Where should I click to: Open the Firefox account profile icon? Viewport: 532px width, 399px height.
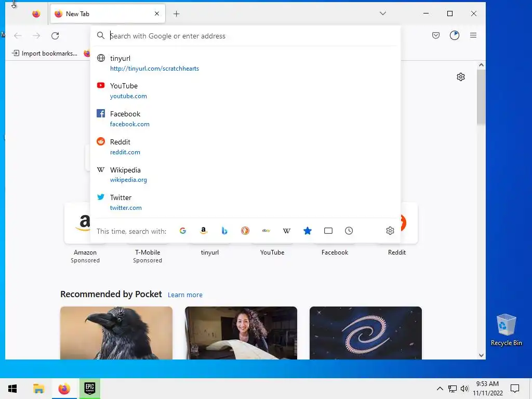point(455,35)
